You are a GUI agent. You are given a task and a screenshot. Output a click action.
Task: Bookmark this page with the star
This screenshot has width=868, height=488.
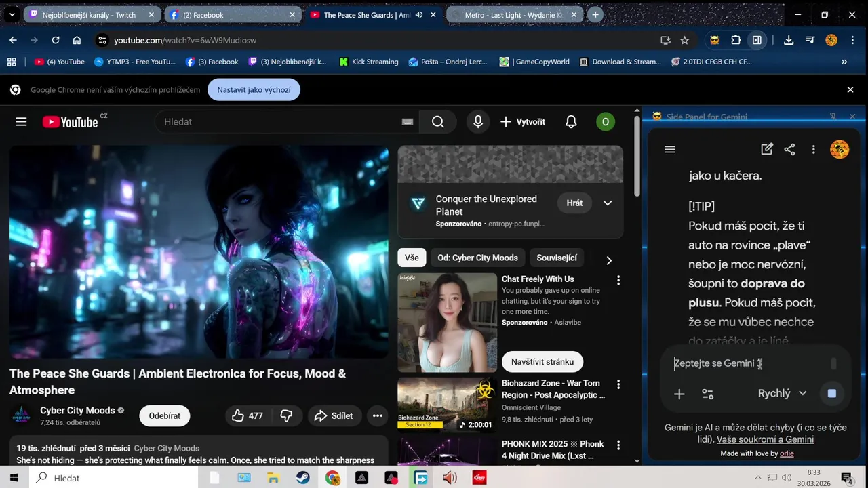click(x=684, y=40)
